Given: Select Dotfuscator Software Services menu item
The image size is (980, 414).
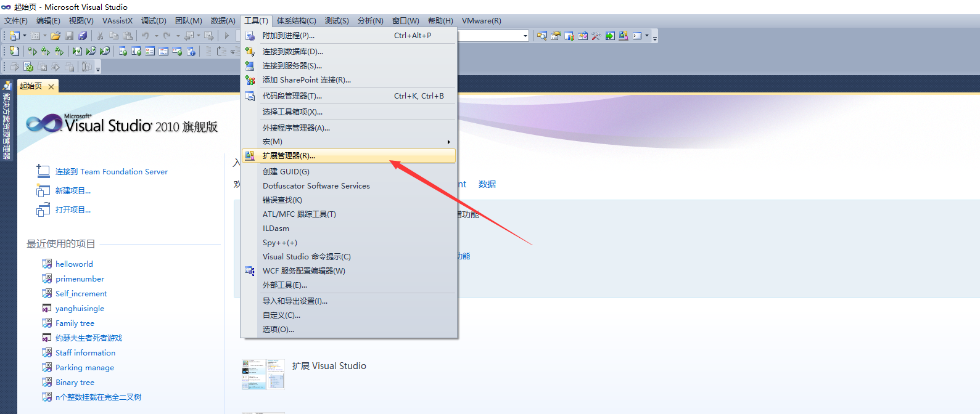Looking at the screenshot, I should 349,186.
